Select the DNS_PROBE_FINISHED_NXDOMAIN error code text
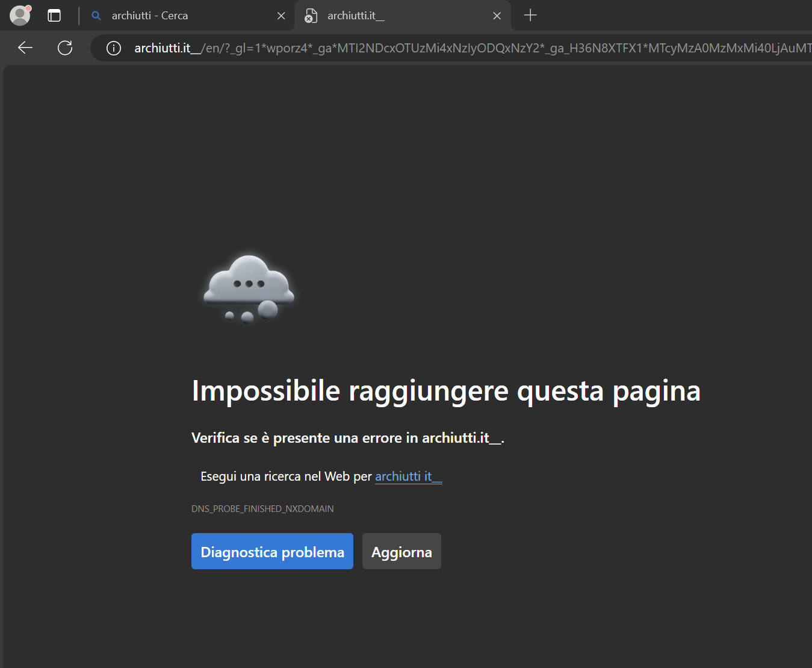Screen dimensions: 812x668 (x=262, y=509)
